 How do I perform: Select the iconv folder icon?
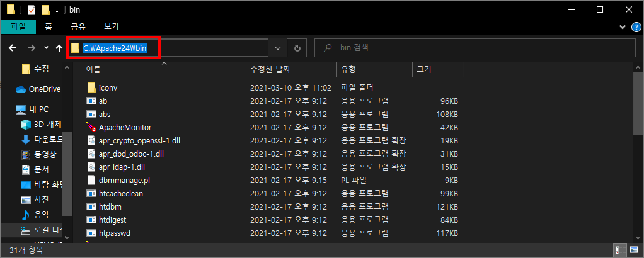(91, 87)
